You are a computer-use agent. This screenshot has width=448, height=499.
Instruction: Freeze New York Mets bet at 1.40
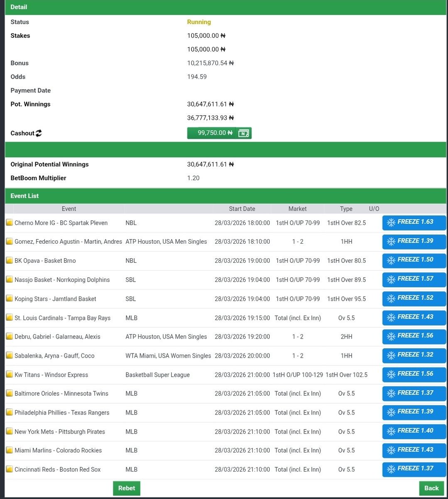[414, 432]
